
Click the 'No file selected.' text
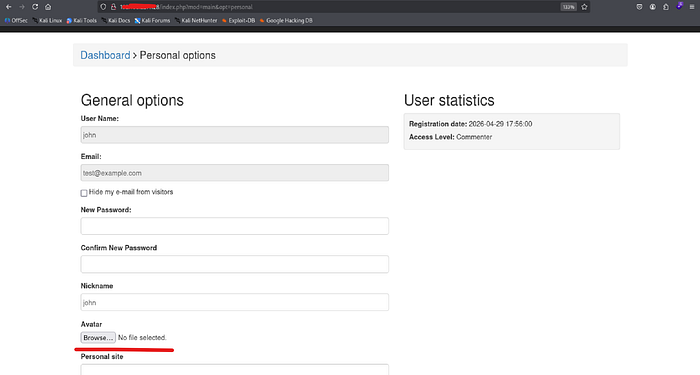(142, 338)
